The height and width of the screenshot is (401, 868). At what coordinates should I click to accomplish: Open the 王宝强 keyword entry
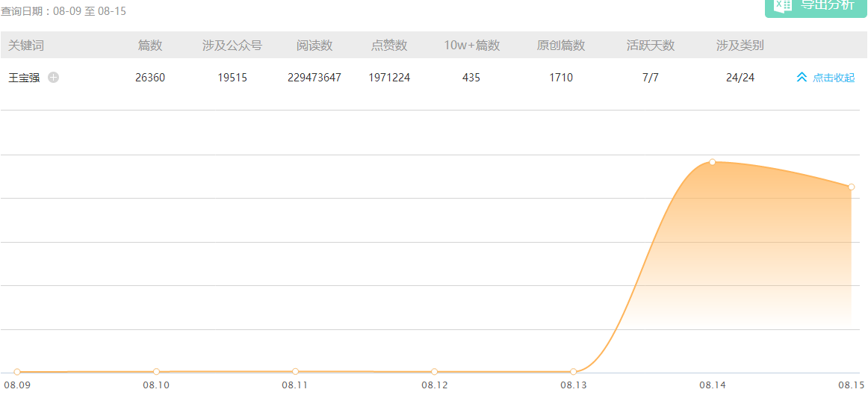coord(24,78)
